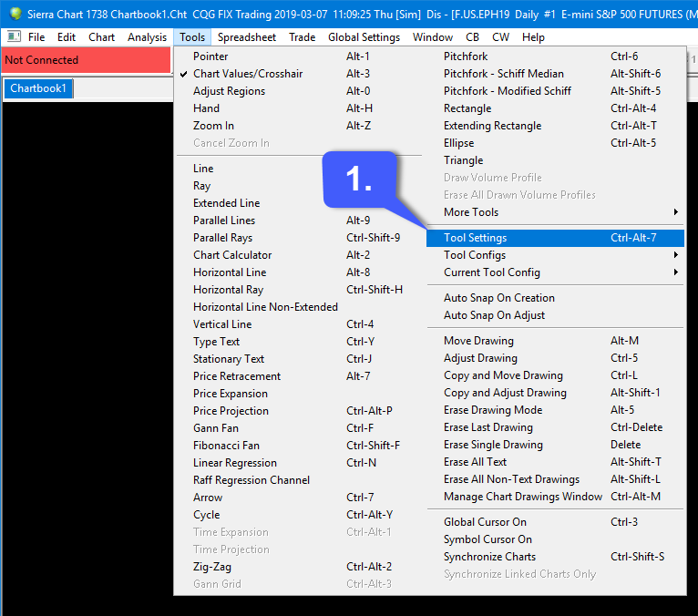Screen dimensions: 698x616
Task: Select Price Expansion tool
Action: tap(297, 394)
